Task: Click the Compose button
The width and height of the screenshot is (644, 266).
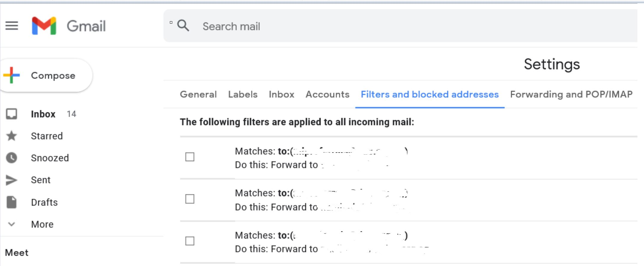Action: [x=53, y=75]
